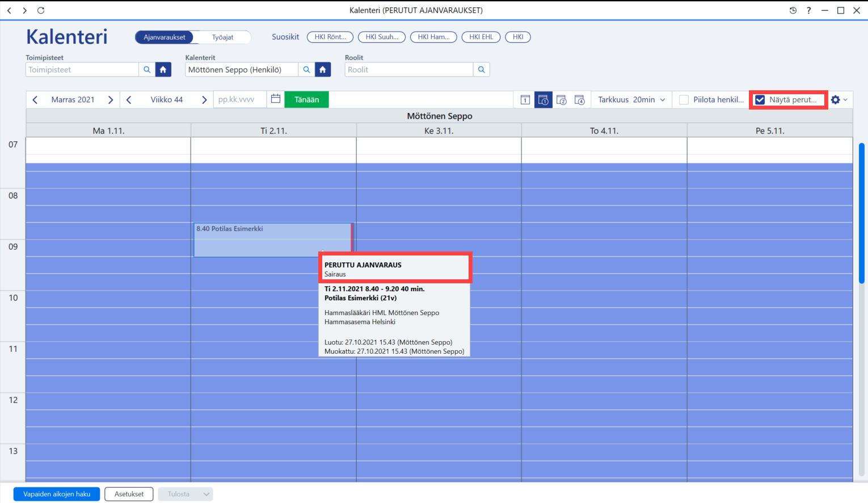Open the history icon in title bar

click(x=793, y=10)
